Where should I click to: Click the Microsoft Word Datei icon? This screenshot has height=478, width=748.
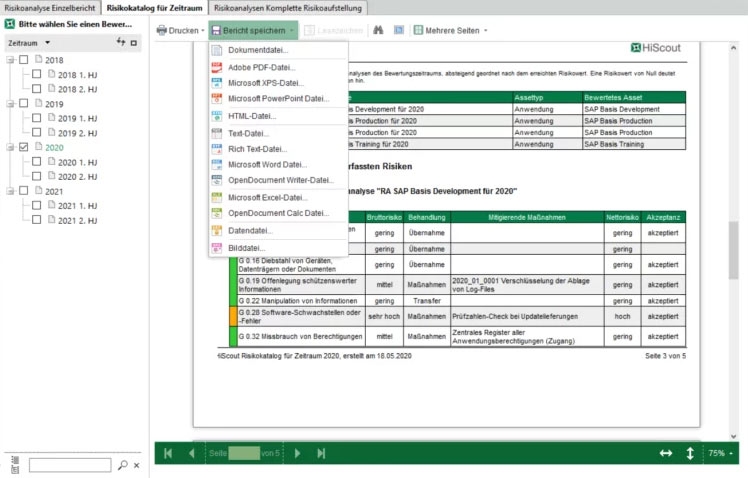[218, 164]
